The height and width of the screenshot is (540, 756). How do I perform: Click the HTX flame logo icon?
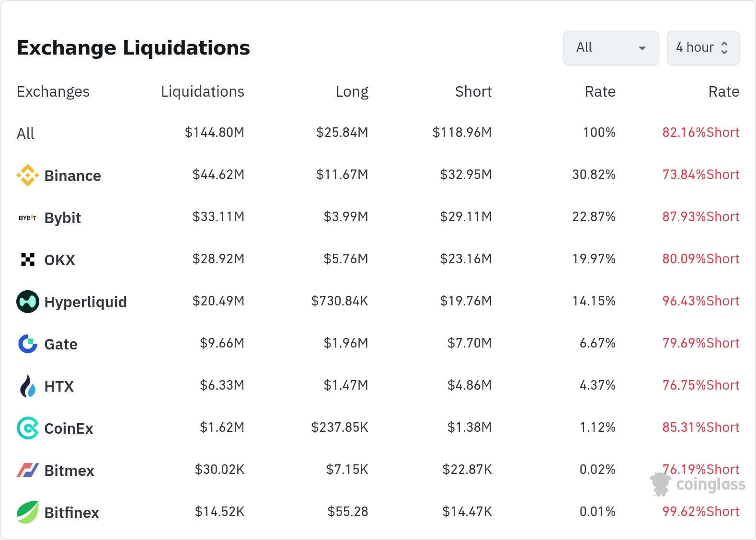click(x=28, y=386)
